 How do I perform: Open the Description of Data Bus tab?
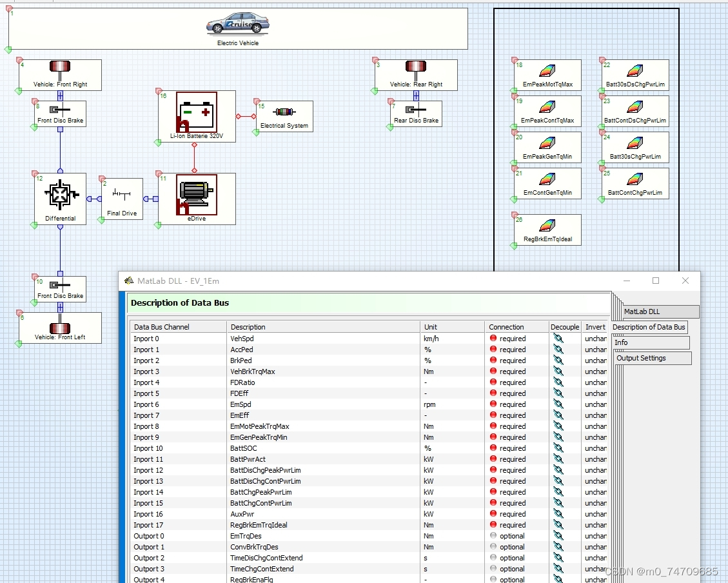click(649, 327)
